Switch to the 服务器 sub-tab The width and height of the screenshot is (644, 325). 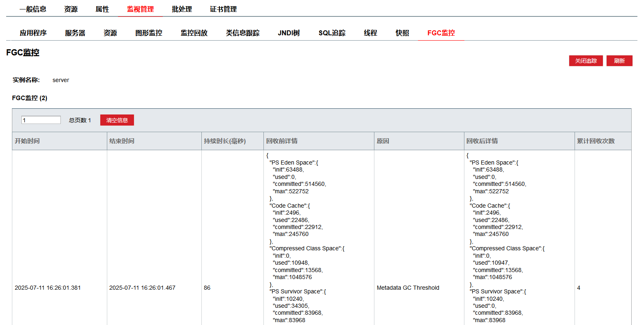[75, 33]
